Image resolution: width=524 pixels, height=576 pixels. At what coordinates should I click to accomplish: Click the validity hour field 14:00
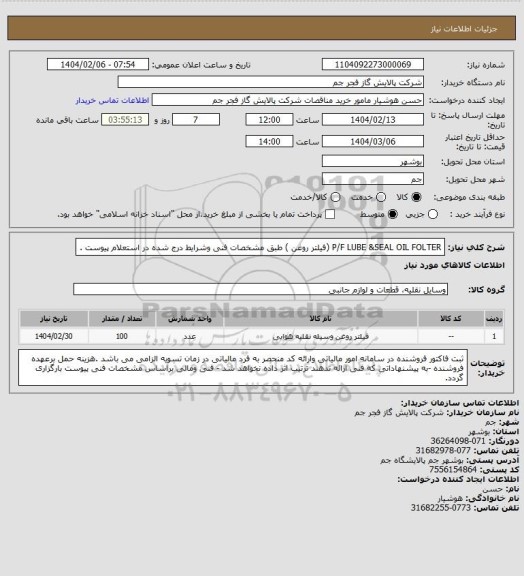[269, 141]
